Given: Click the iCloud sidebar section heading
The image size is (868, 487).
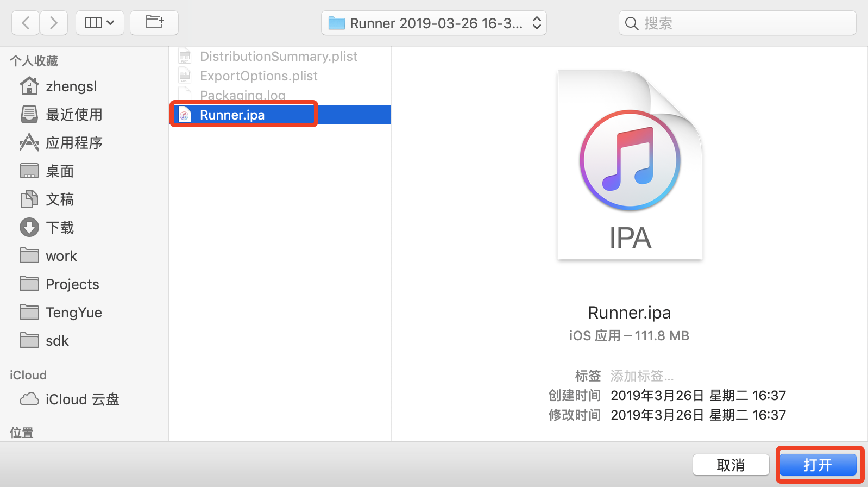Looking at the screenshot, I should [x=28, y=375].
